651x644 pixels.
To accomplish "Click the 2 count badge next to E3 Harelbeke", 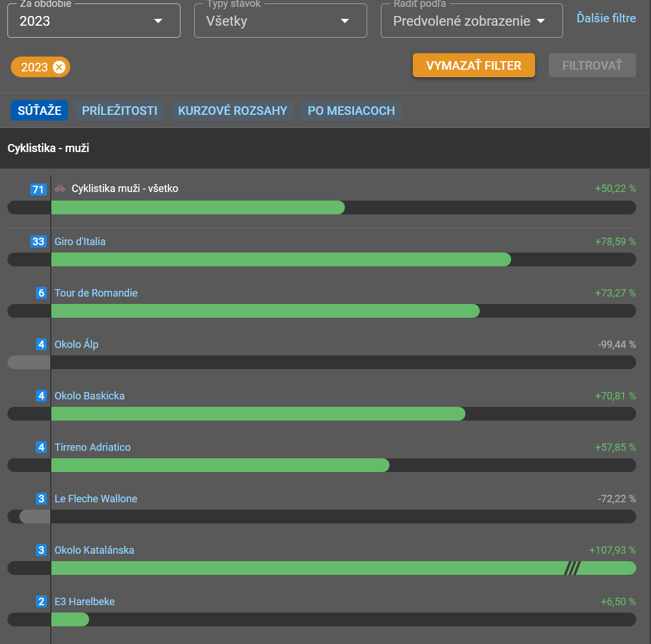I will click(x=41, y=602).
